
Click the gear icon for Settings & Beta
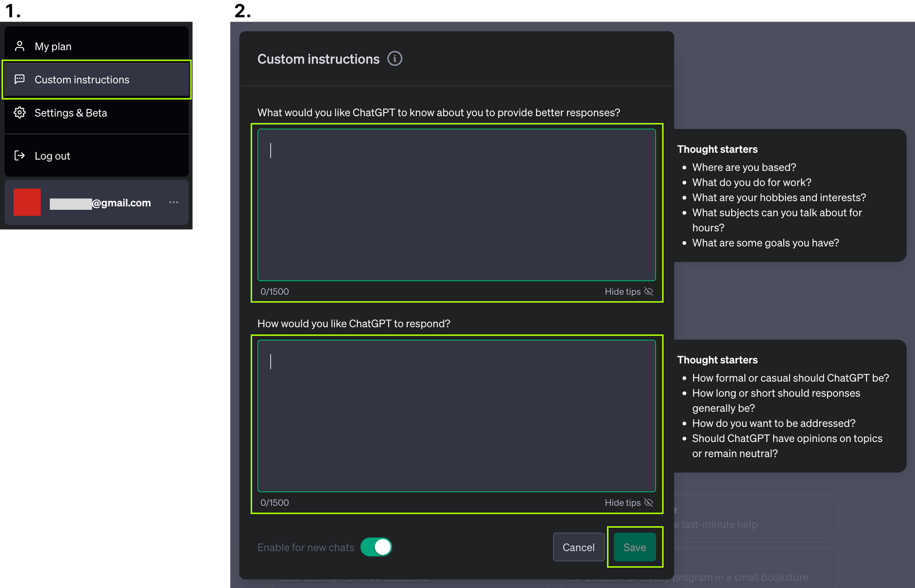(x=20, y=113)
